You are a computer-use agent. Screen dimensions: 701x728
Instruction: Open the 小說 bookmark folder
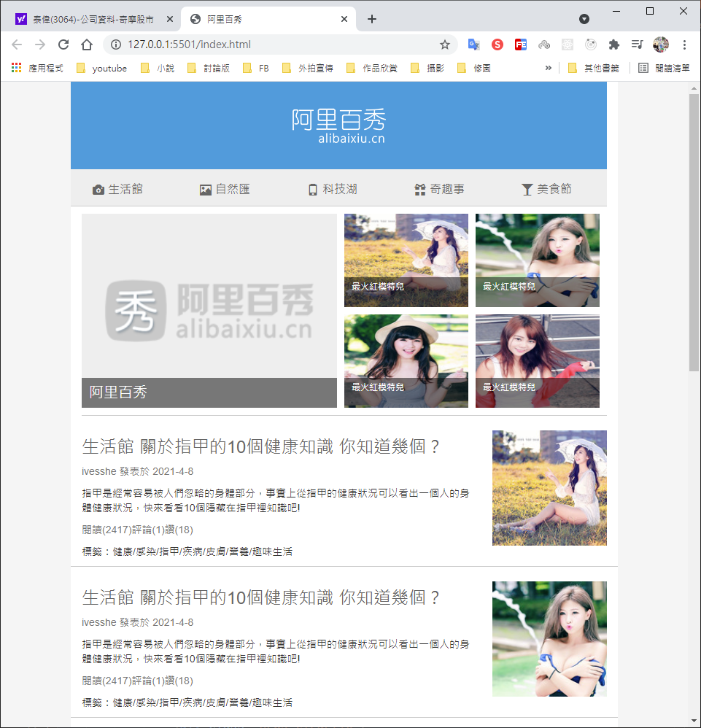pyautogui.click(x=158, y=69)
